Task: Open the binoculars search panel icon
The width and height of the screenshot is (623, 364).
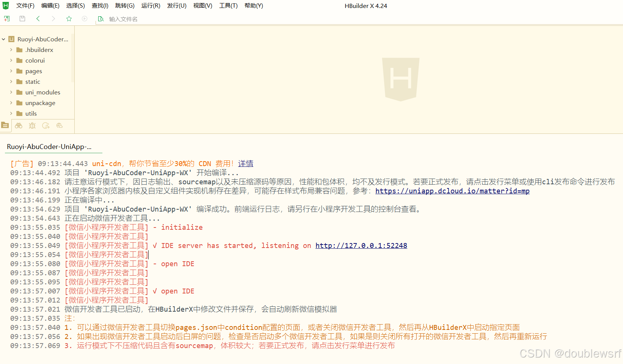Action: pyautogui.click(x=19, y=126)
